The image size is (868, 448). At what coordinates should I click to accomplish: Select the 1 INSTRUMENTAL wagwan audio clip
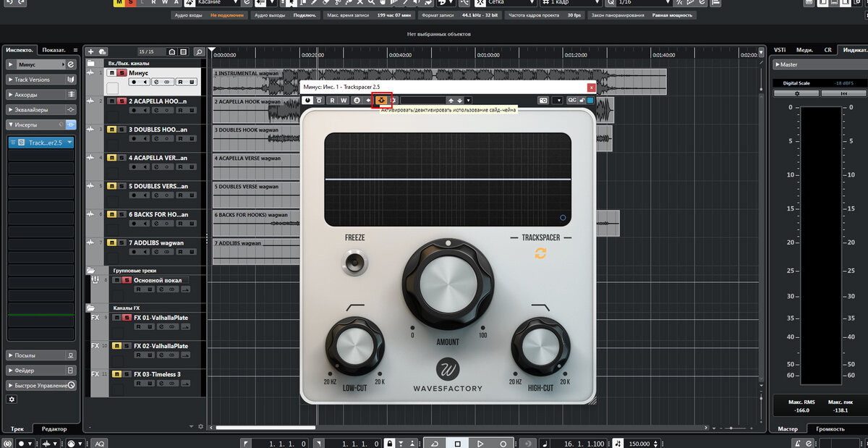pos(438,81)
